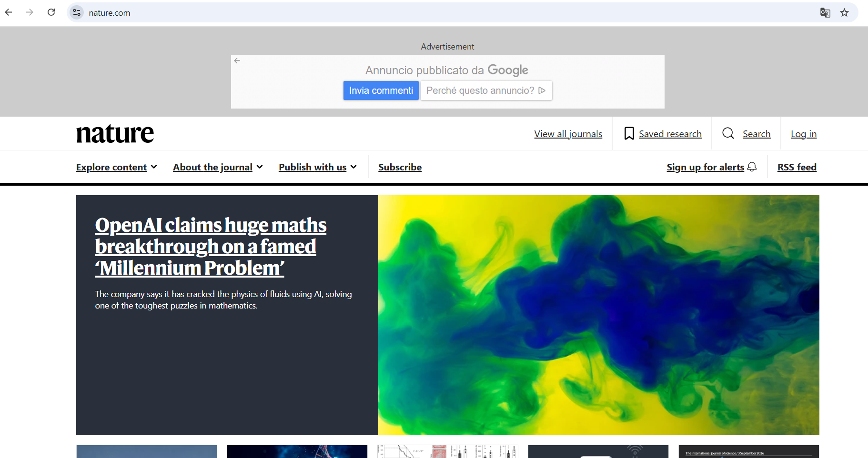Expand the Explore content menu

coord(117,167)
